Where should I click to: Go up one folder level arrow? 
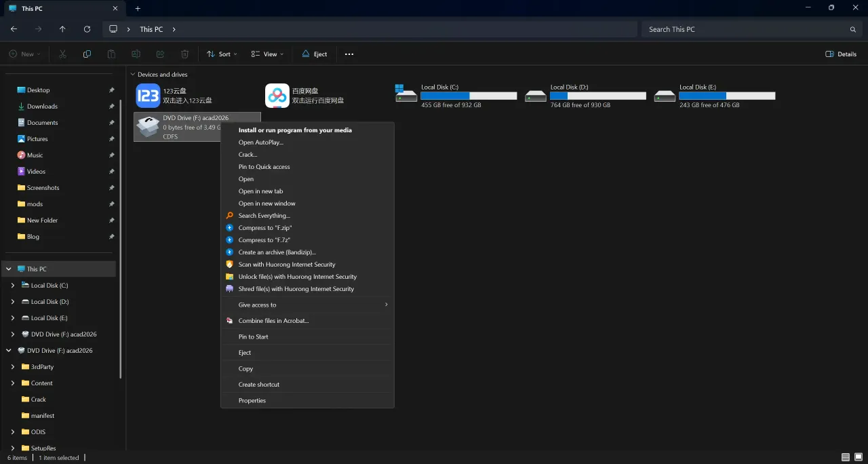pos(62,29)
